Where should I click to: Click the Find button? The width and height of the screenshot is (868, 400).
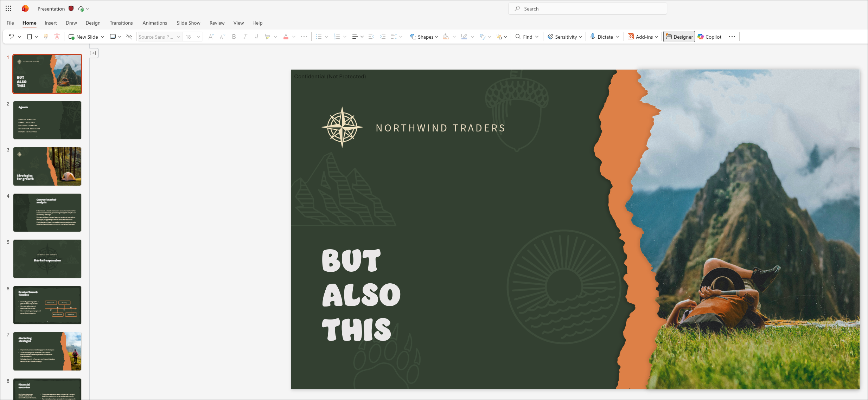pos(524,37)
